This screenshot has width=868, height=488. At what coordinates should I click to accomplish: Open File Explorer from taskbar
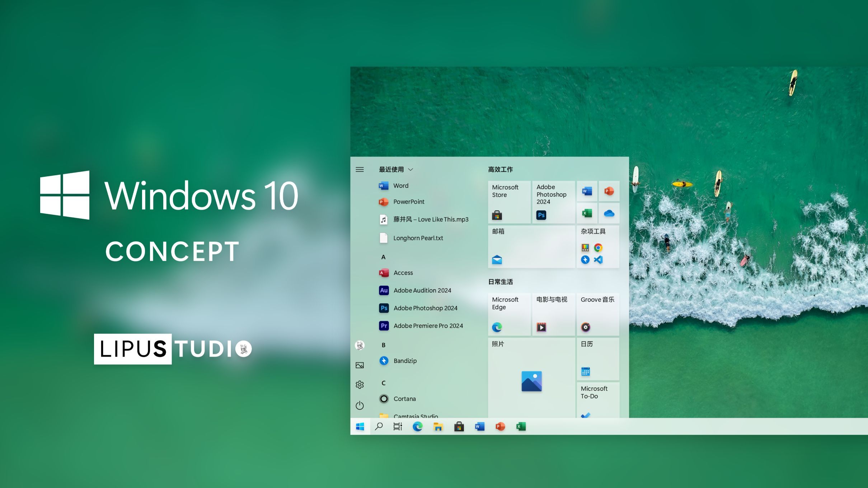[438, 426]
